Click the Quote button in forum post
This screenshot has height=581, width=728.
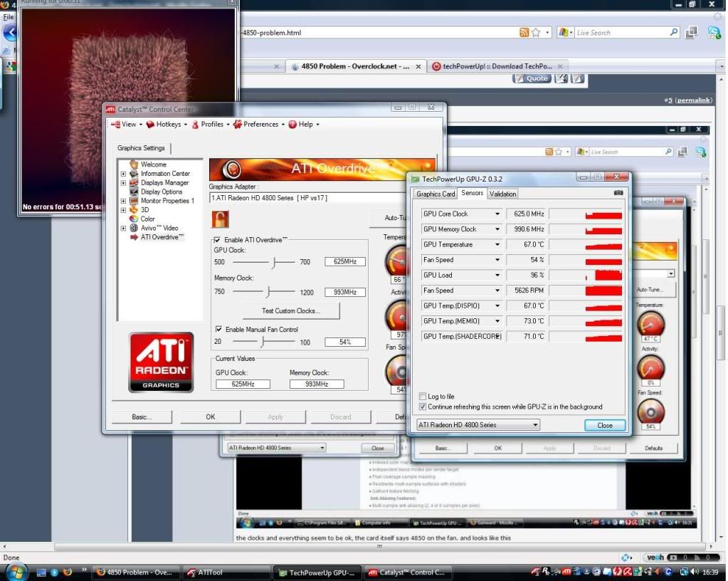[532, 78]
